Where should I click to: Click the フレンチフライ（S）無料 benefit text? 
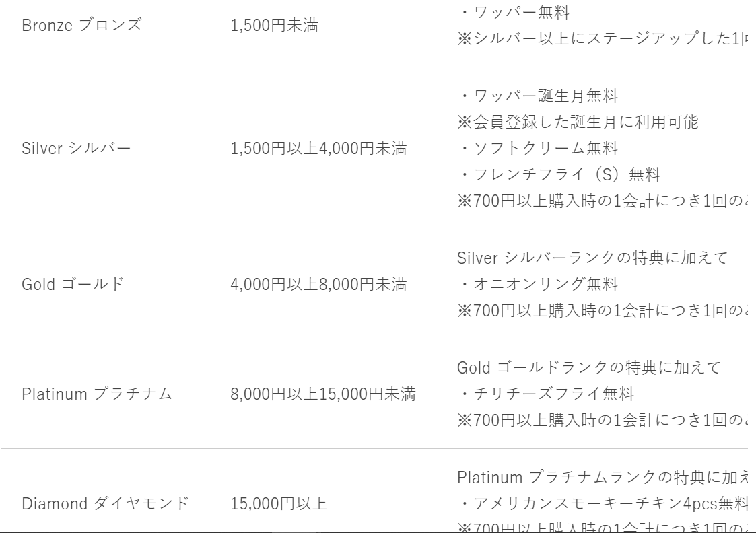tap(559, 174)
